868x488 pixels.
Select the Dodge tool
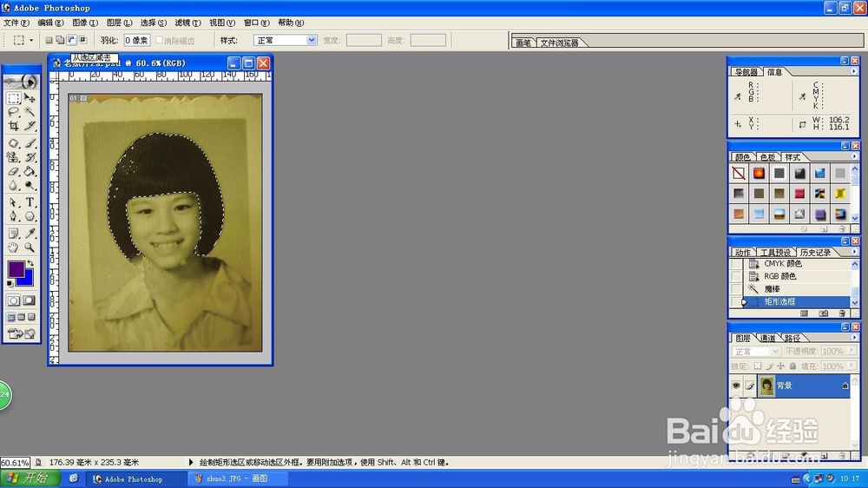[x=30, y=185]
